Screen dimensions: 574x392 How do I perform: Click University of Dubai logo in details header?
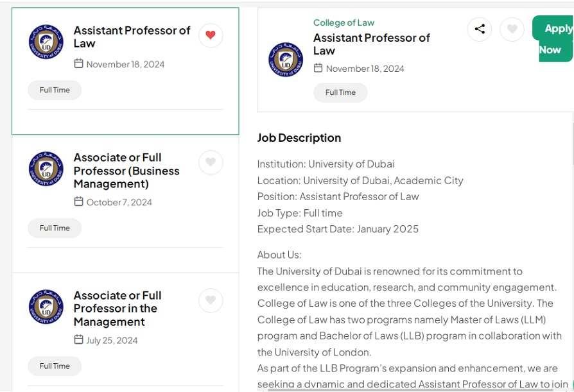click(x=286, y=60)
